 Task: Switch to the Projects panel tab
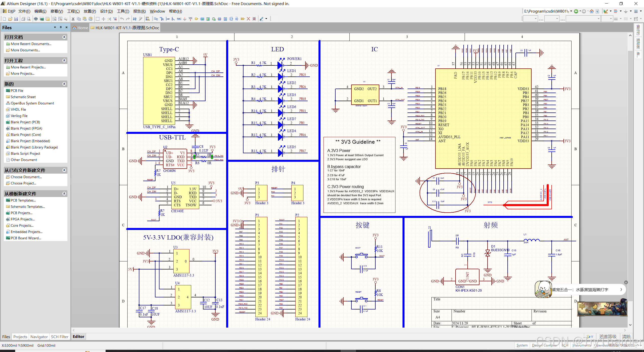20,337
